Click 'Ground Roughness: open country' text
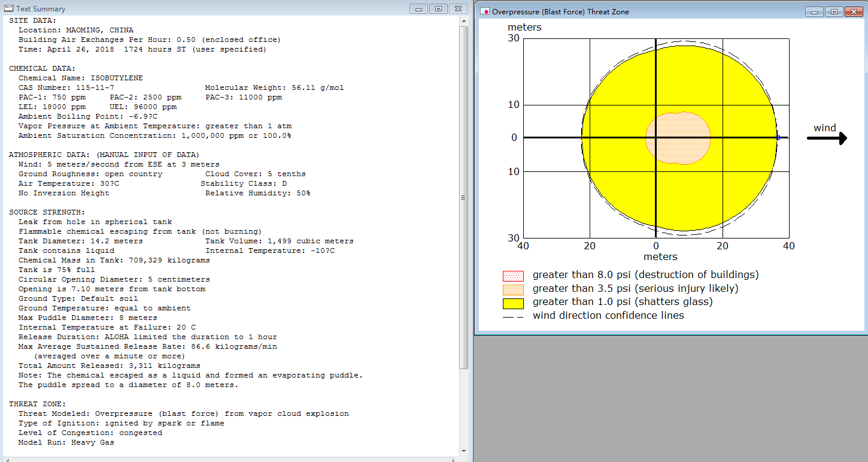 [90, 174]
